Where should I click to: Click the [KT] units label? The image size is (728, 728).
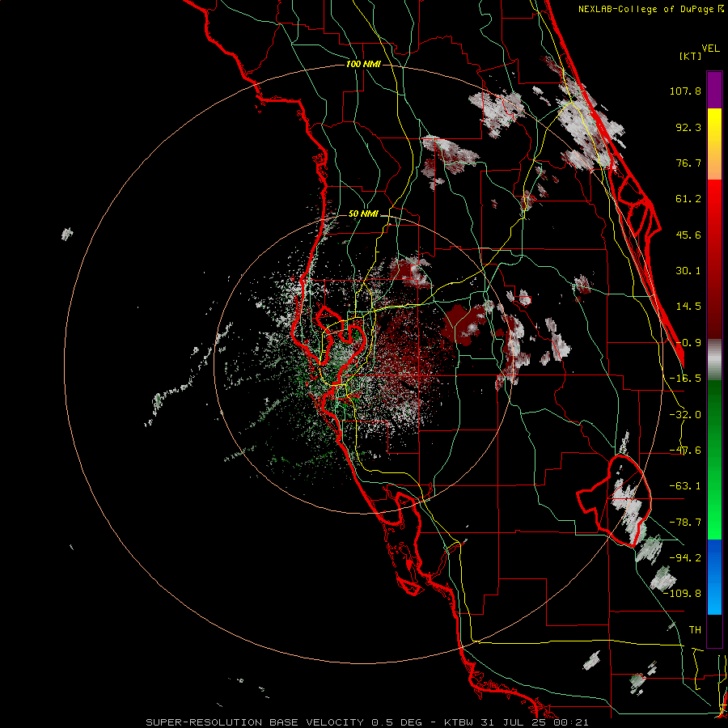coord(691,56)
